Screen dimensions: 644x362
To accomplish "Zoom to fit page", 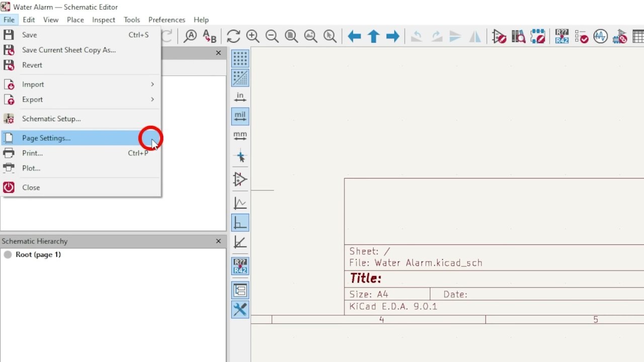I will pos(291,36).
